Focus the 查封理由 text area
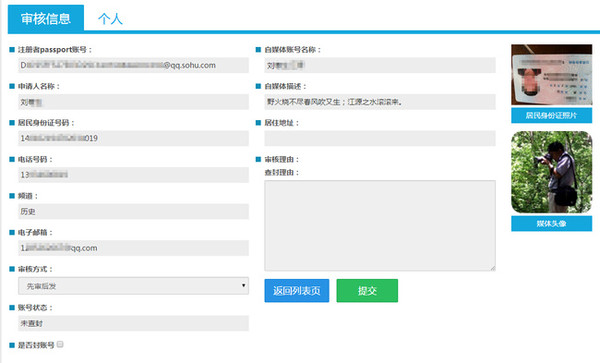 380,226
